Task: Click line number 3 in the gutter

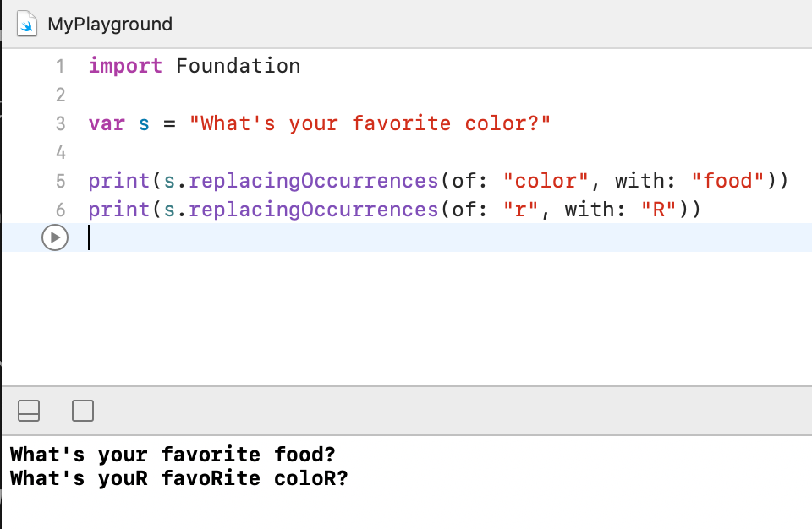Action: click(60, 123)
